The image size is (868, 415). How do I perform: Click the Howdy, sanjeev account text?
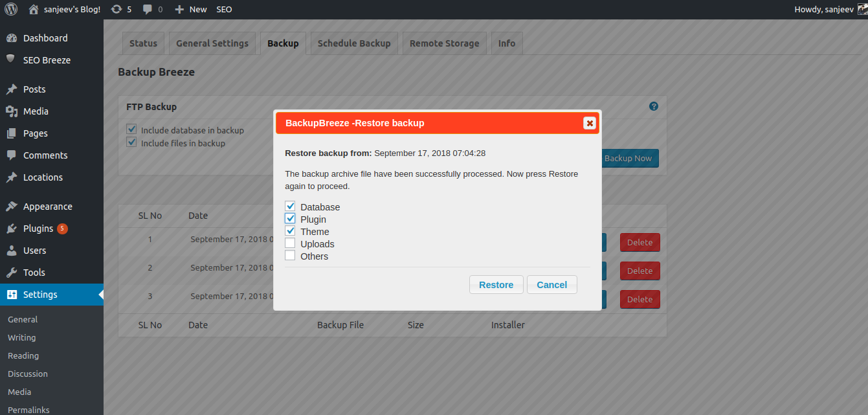823,9
